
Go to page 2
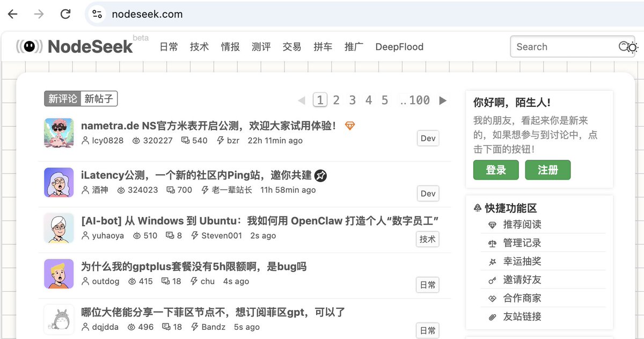tap(336, 100)
